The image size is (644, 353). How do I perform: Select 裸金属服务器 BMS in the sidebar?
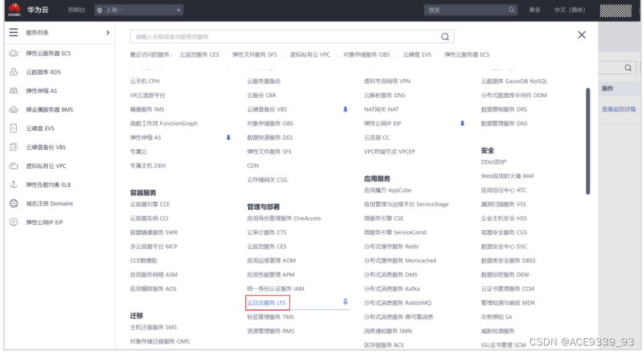pyautogui.click(x=49, y=110)
